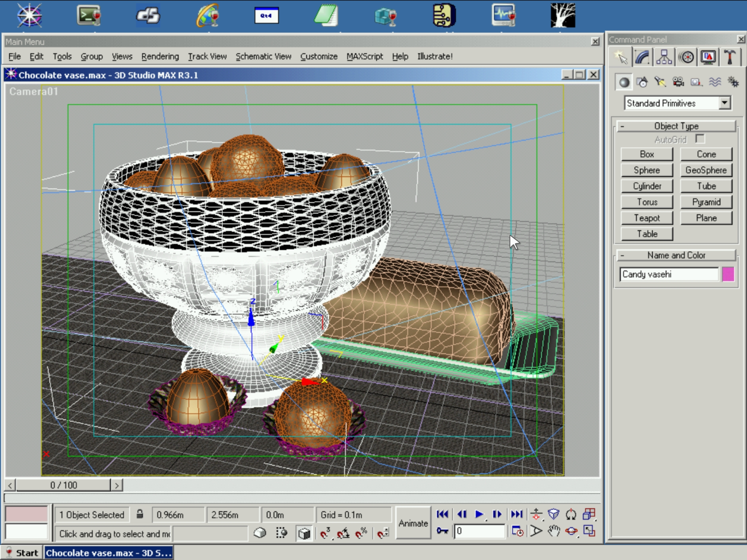Toggle the Animate button
Viewport: 747px width, 560px height.
413,523
